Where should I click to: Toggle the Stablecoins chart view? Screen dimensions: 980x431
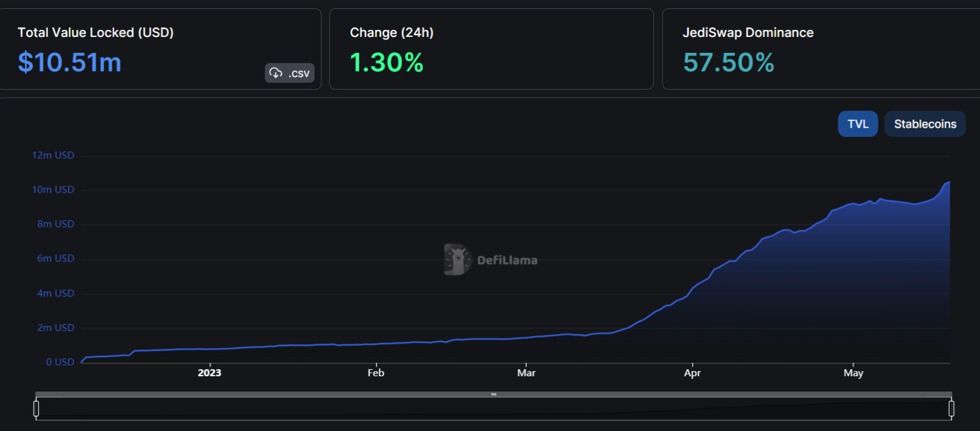click(x=924, y=124)
